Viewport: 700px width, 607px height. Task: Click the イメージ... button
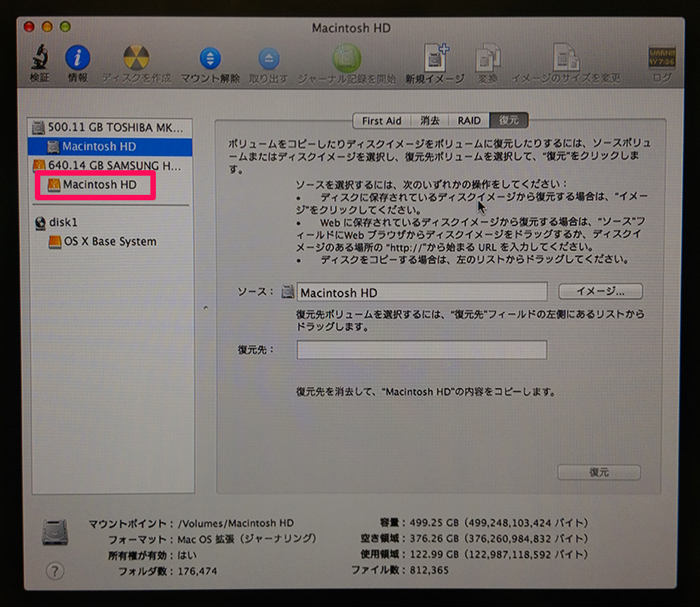pos(600,291)
